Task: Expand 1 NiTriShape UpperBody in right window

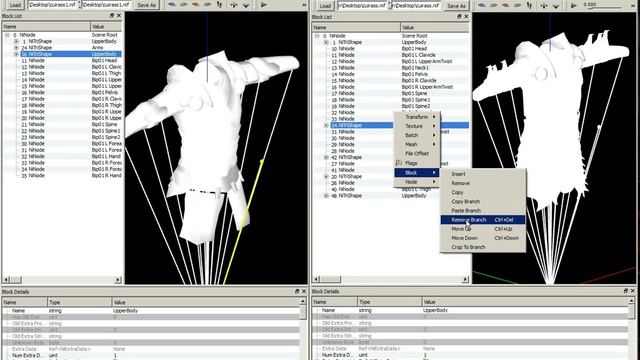Action: point(327,42)
